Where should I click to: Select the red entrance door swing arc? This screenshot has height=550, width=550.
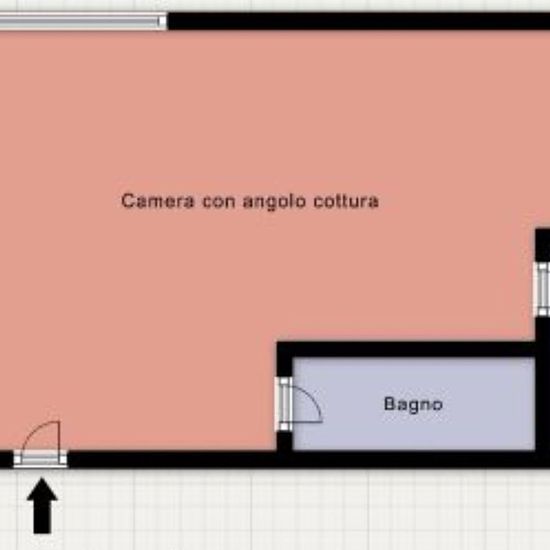[41, 436]
